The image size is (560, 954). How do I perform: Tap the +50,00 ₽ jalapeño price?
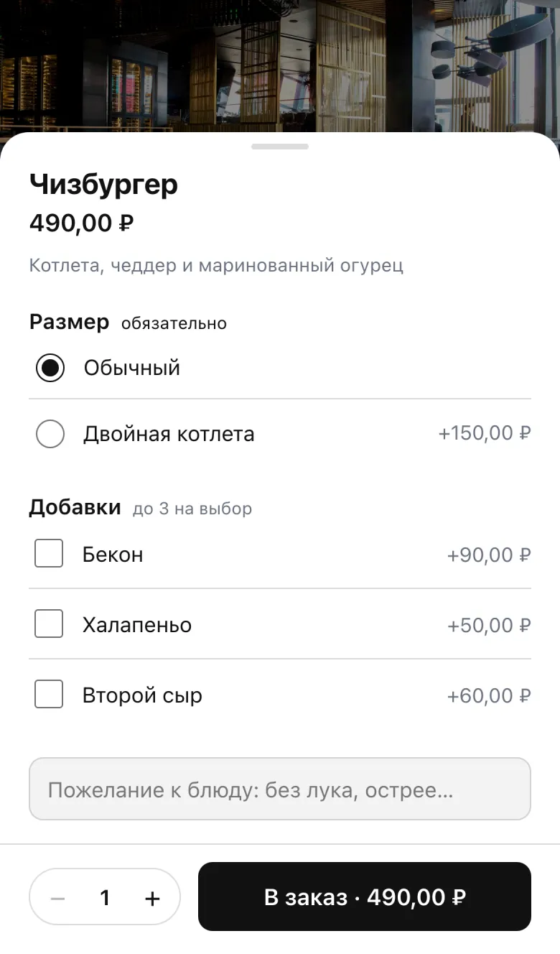coord(489,625)
